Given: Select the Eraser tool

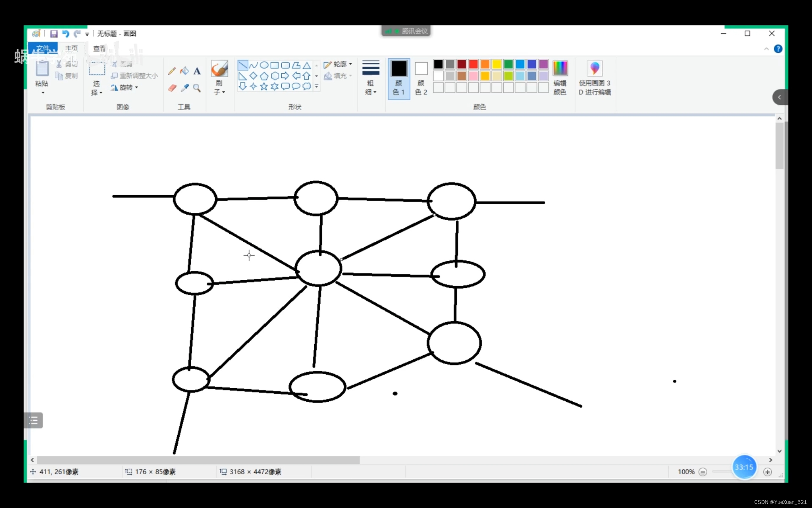Looking at the screenshot, I should pyautogui.click(x=172, y=88).
